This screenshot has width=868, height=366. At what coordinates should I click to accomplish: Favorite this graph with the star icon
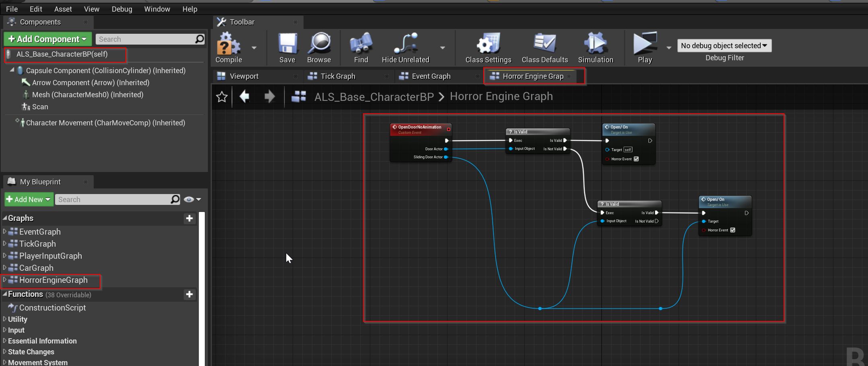click(222, 97)
